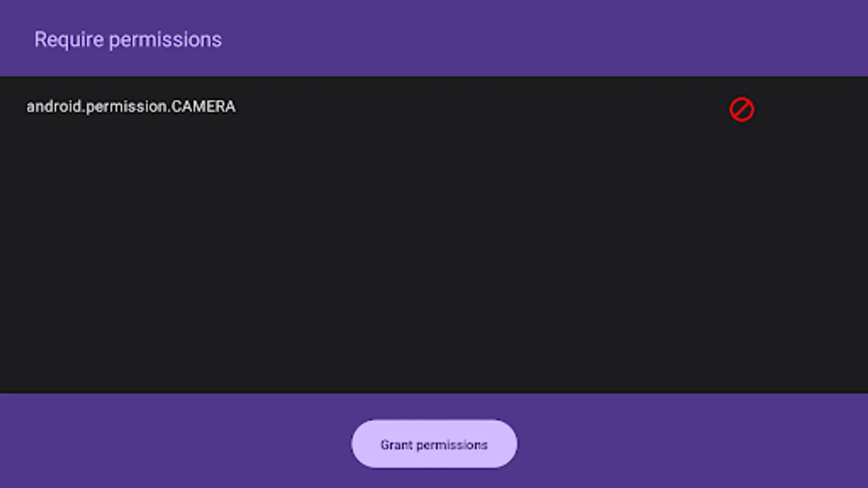Click the Grant permissions button
This screenshot has width=868, height=488.
pos(434,444)
